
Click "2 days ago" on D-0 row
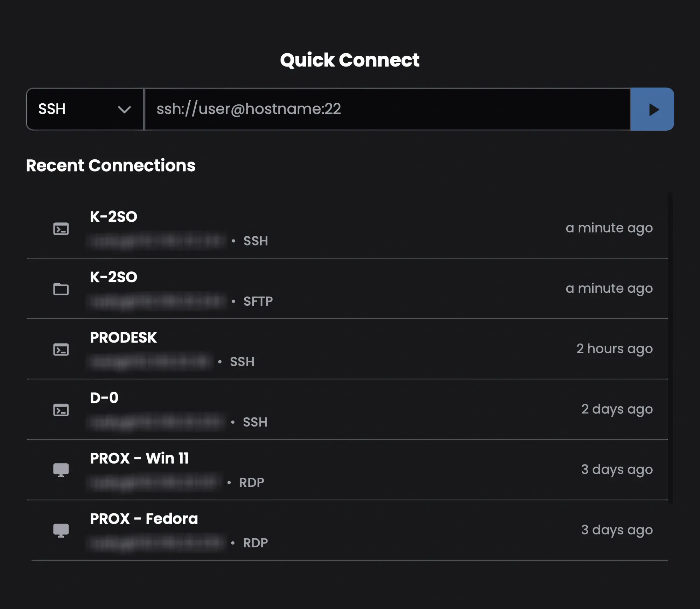pyautogui.click(x=617, y=409)
